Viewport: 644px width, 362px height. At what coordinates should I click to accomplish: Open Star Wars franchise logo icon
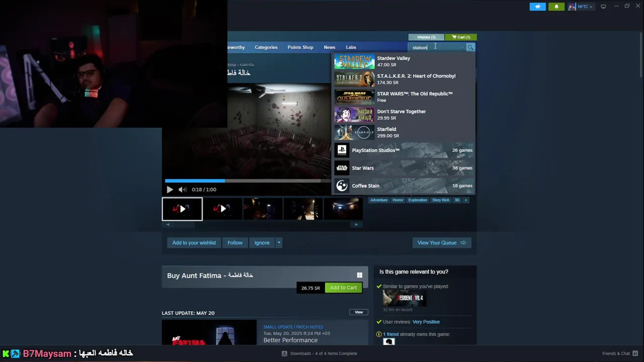tap(342, 168)
